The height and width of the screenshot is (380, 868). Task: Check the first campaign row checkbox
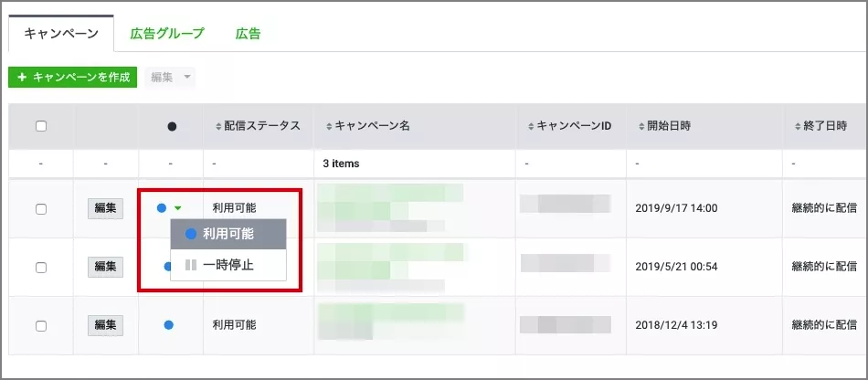coord(41,208)
